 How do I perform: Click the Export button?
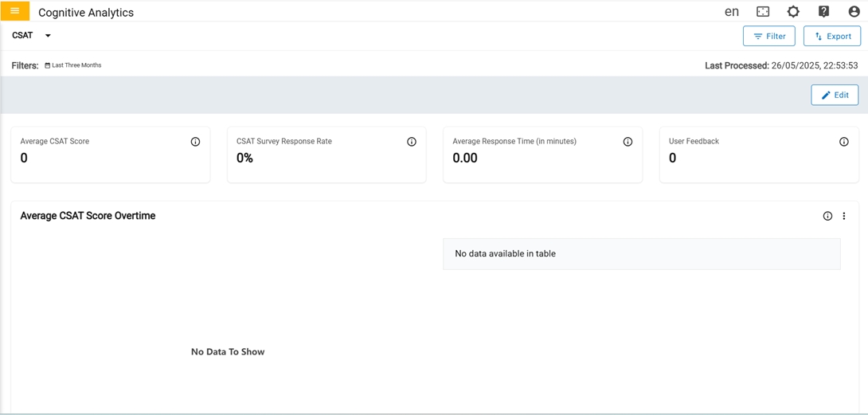pyautogui.click(x=832, y=36)
